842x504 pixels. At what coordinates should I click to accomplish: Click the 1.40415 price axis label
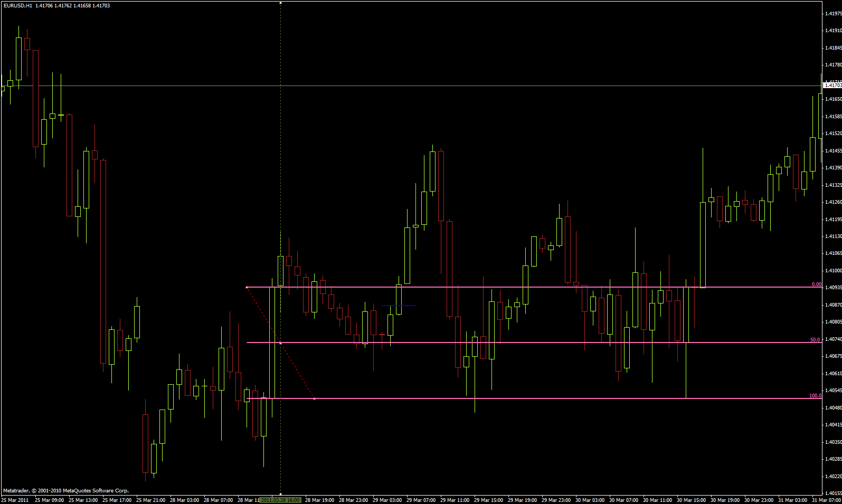click(833, 425)
